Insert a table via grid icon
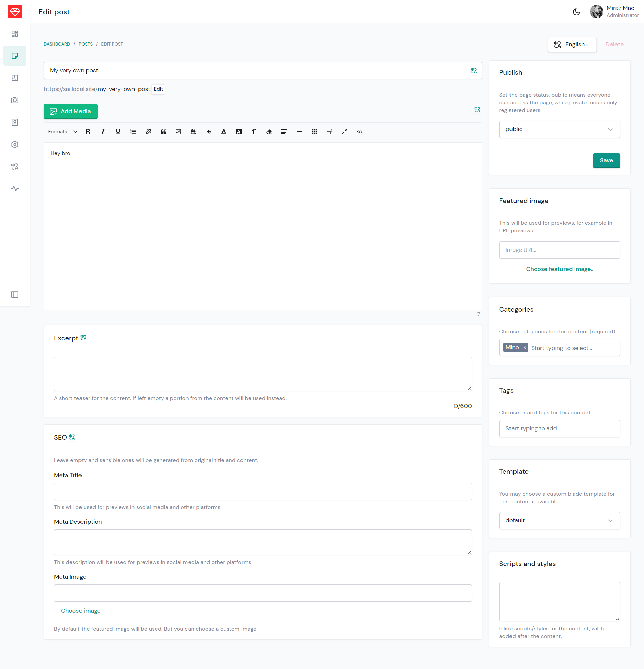 [x=314, y=132]
